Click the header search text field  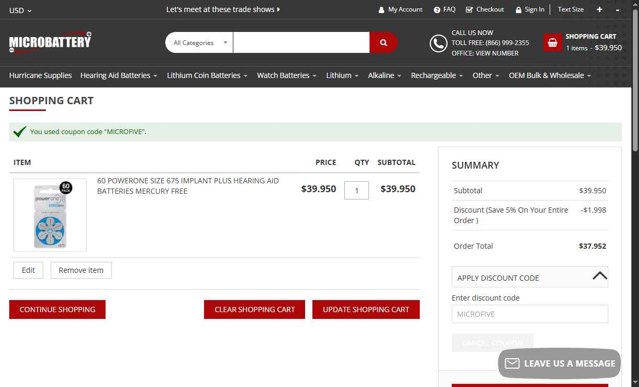[301, 42]
